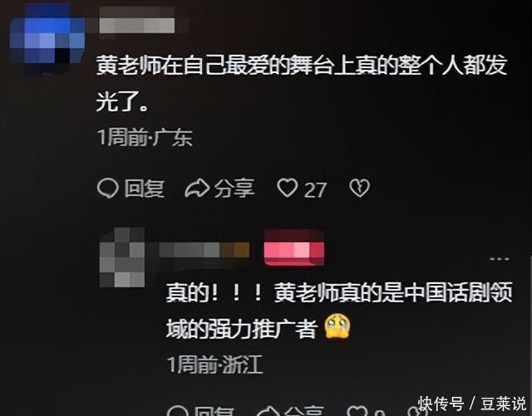Like the Zhejiang reply with heart icon

[358, 410]
